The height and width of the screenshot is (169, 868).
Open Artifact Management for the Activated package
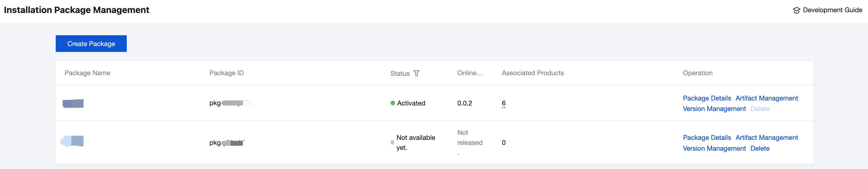coord(767,98)
